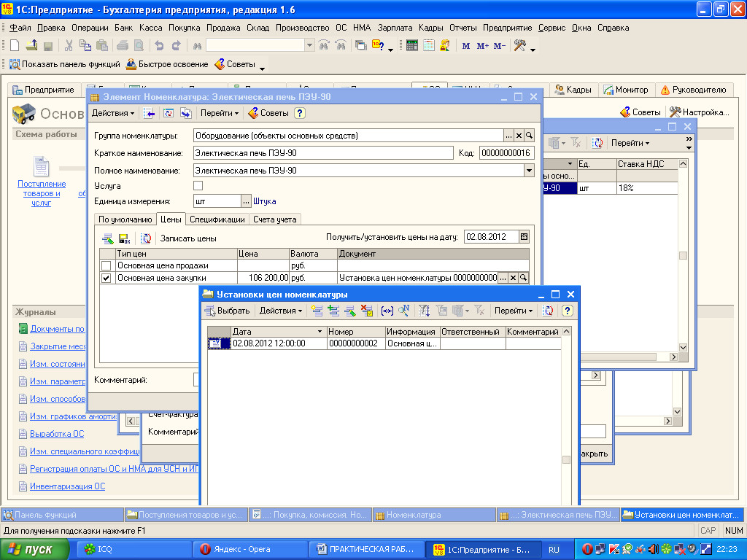Click the help icon in Элемент Номенклатура toolbar
747x560 pixels.
tap(299, 113)
